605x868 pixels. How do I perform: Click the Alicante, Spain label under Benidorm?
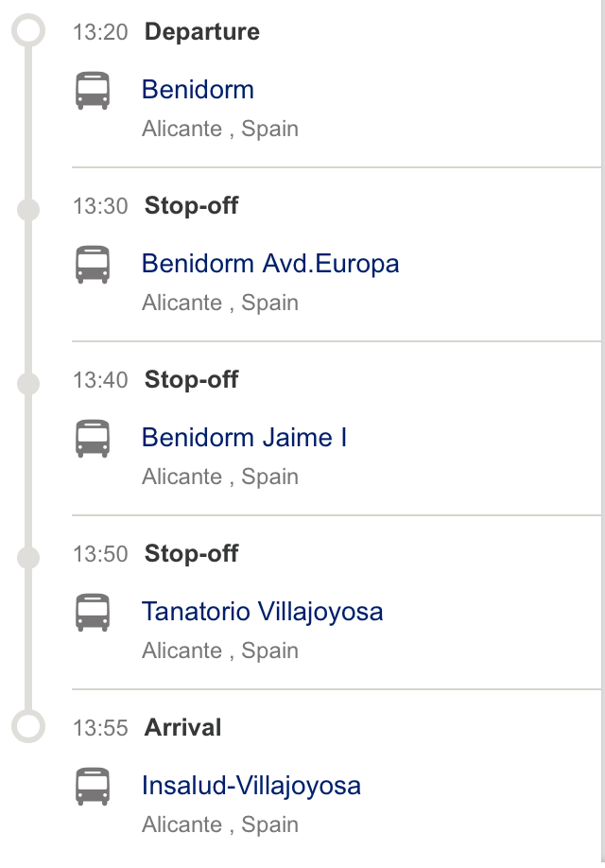click(220, 129)
